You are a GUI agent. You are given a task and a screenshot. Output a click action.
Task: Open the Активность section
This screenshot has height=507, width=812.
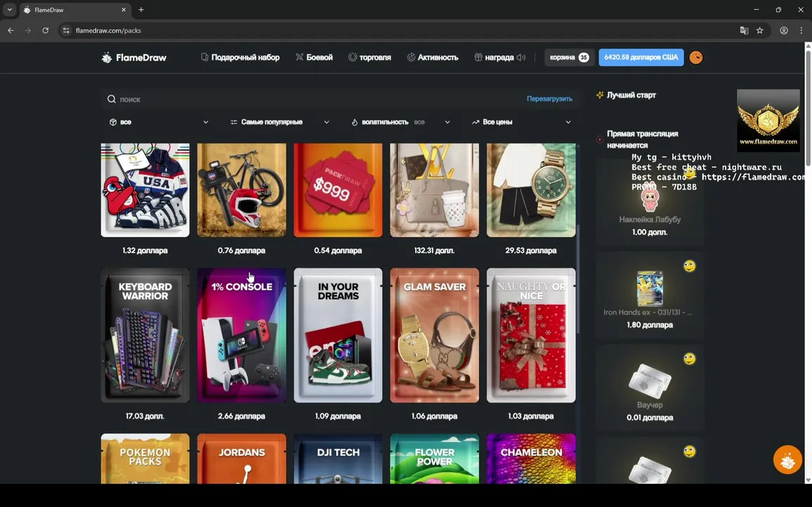pos(433,58)
